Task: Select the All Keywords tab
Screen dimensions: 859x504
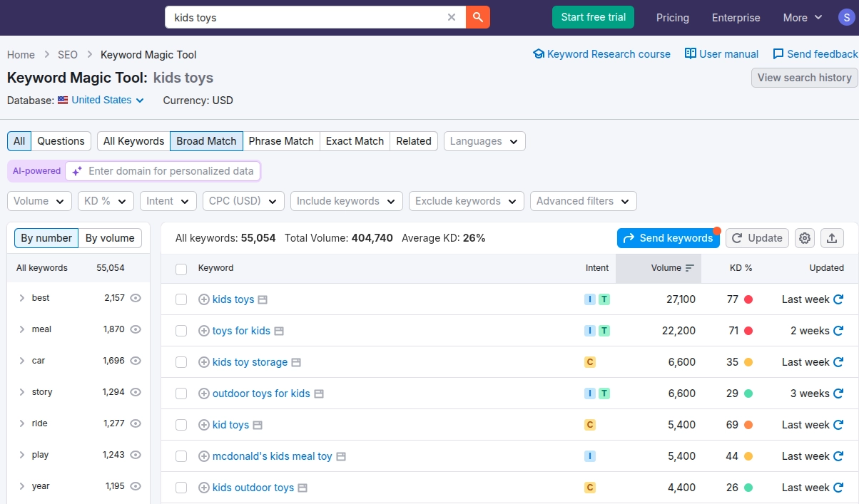Action: tap(133, 141)
